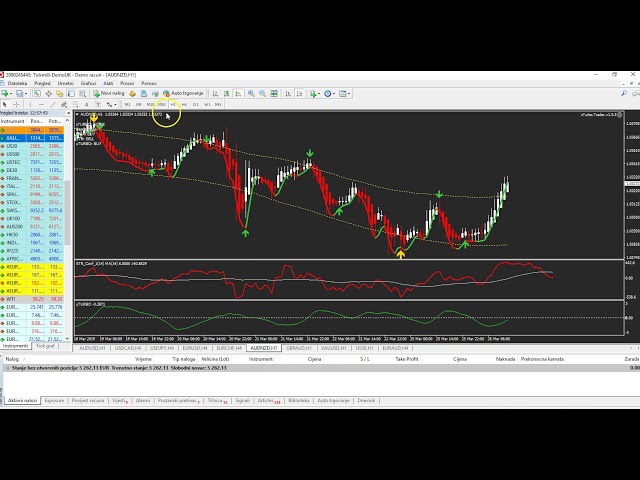640x480 pixels.
Task: Select the horizontal line drawing tool
Action: [39, 104]
